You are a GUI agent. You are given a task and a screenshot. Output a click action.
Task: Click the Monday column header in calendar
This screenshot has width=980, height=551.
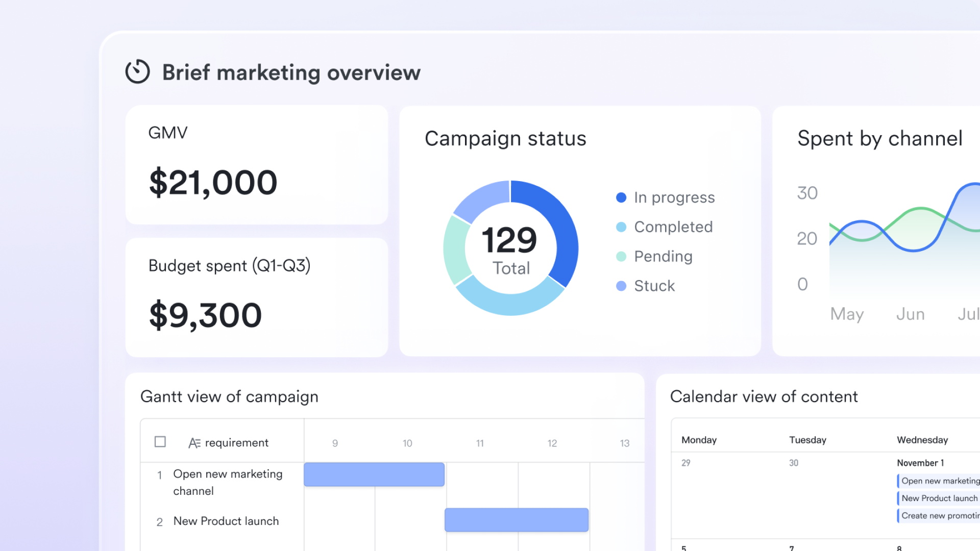coord(699,440)
